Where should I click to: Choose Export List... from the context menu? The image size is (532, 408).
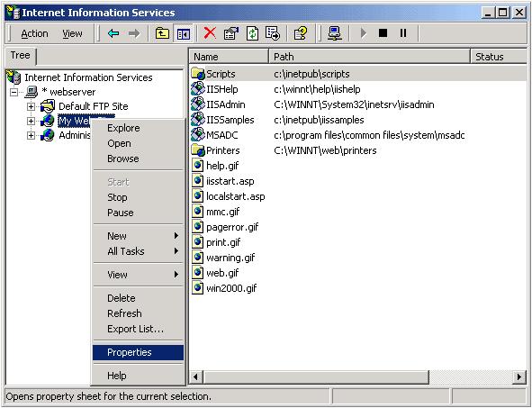139,329
